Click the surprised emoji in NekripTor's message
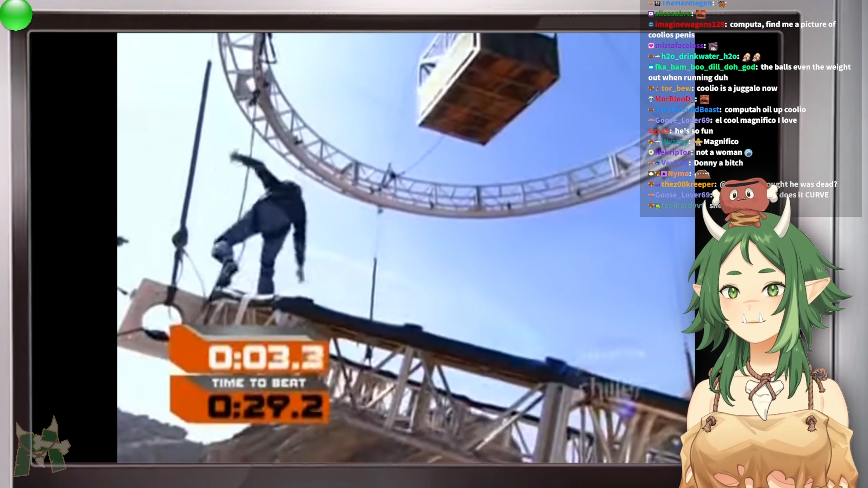This screenshot has width=868, height=488. pos(748,153)
